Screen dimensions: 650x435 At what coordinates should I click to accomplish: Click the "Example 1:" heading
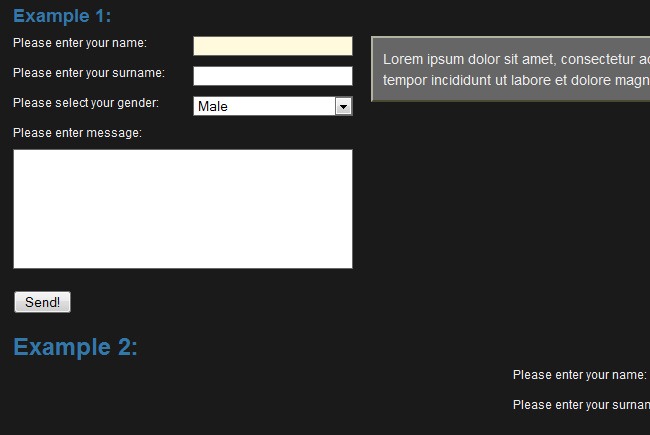(x=62, y=16)
